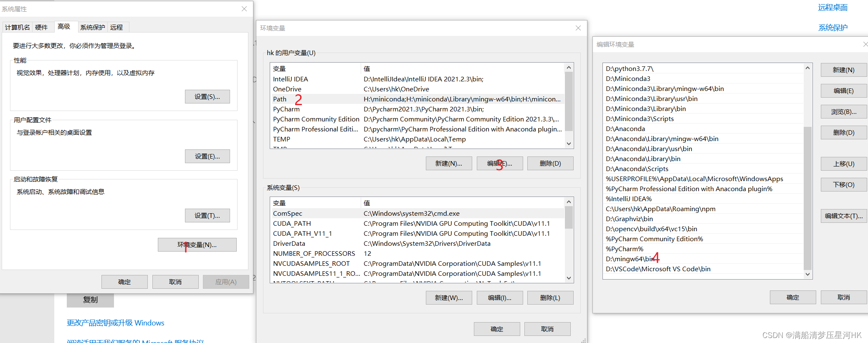
Task: Select D:\mingw64\bin path entry
Action: (x=703, y=259)
